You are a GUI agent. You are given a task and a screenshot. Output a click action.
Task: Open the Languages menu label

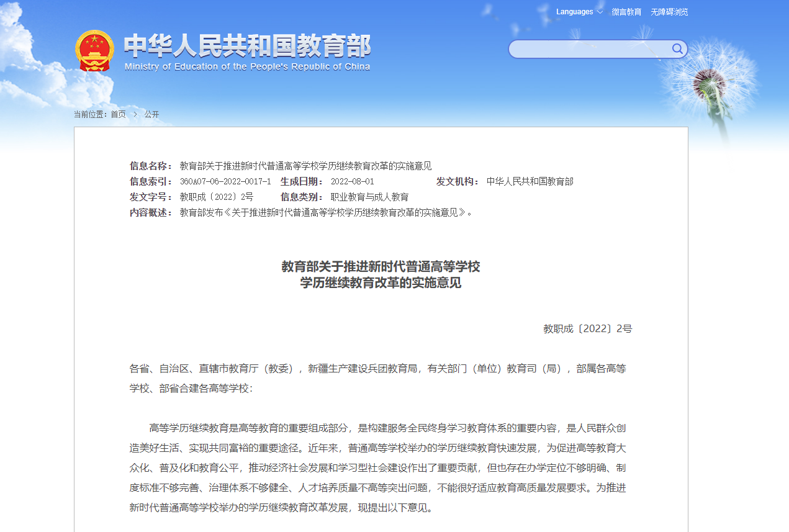tap(574, 12)
